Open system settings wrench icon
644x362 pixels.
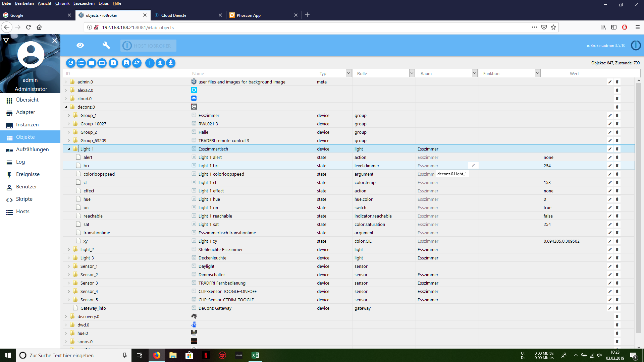(x=106, y=45)
